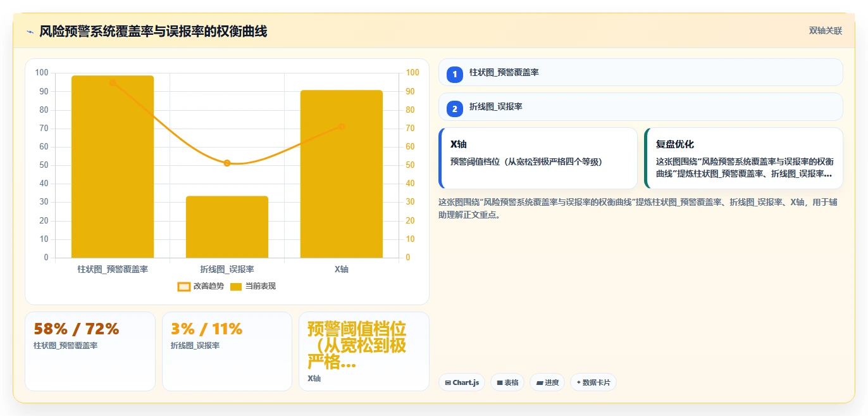Click the 双轴关联 label in header
The image size is (868, 416).
coord(826,30)
